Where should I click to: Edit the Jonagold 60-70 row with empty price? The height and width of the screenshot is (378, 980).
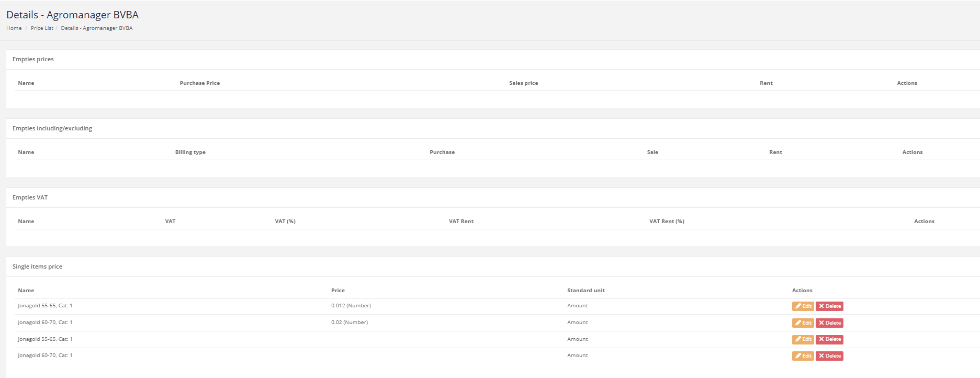click(x=803, y=356)
